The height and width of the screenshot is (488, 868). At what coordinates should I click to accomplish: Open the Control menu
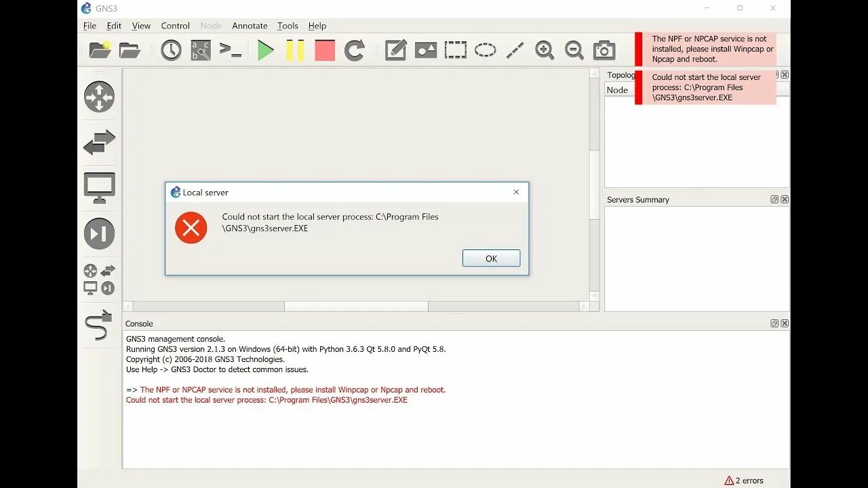175,26
